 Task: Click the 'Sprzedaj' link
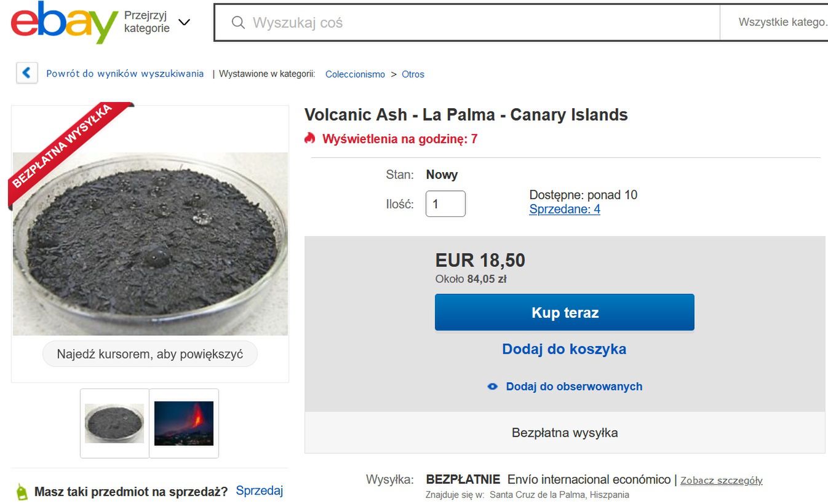259,490
